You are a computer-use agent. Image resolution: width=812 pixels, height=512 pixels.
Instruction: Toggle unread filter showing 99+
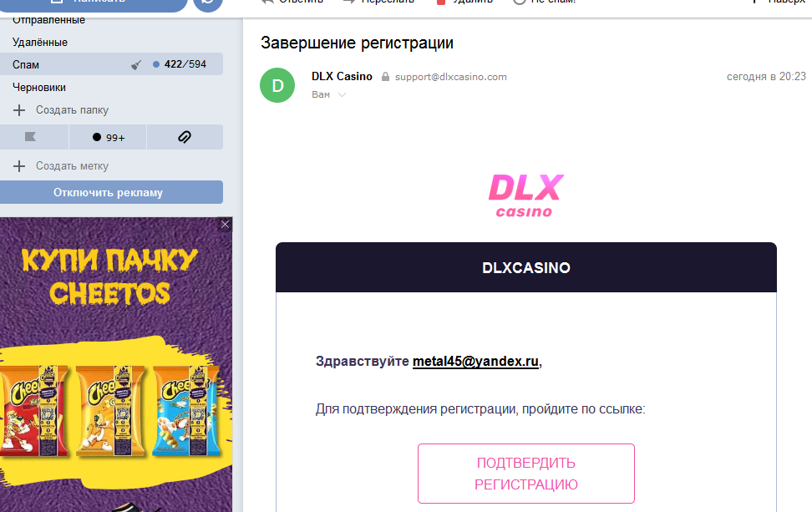point(109,137)
